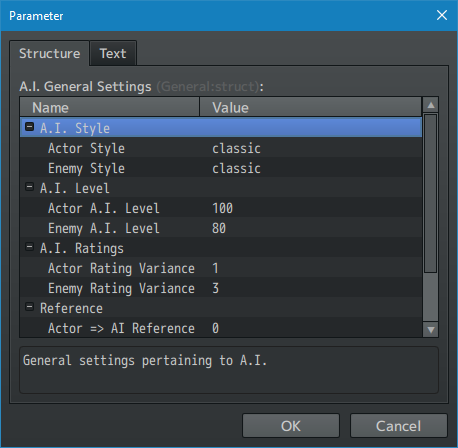Select the A.I. Ratings header row
This screenshot has width=458, height=448.
(x=221, y=248)
